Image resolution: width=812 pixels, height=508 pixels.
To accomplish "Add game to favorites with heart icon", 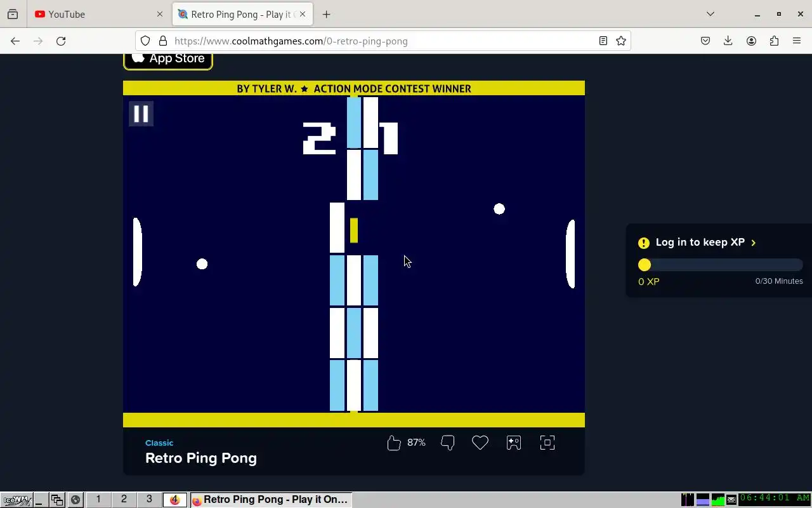I will click(480, 443).
